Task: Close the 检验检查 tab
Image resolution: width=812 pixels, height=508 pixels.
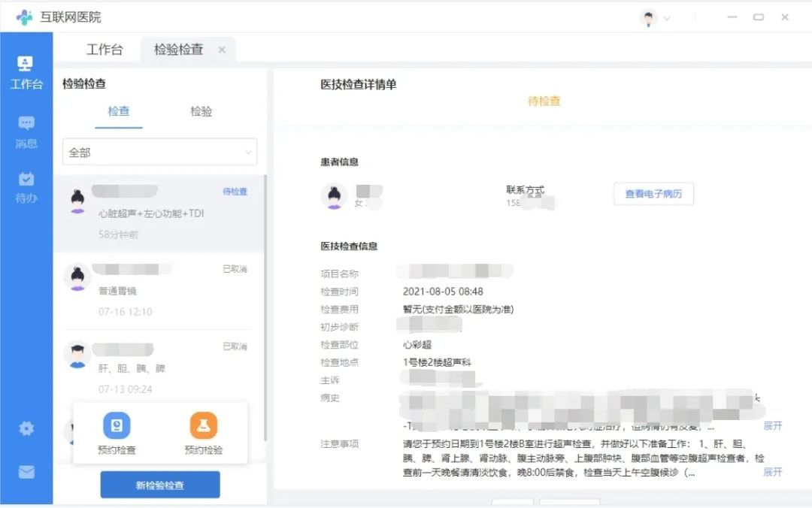Action: 222,50
